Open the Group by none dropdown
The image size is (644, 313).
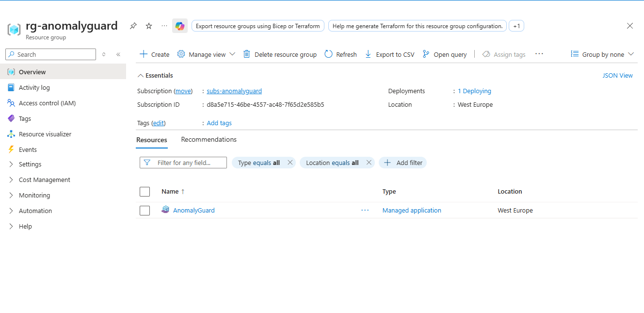coord(602,54)
